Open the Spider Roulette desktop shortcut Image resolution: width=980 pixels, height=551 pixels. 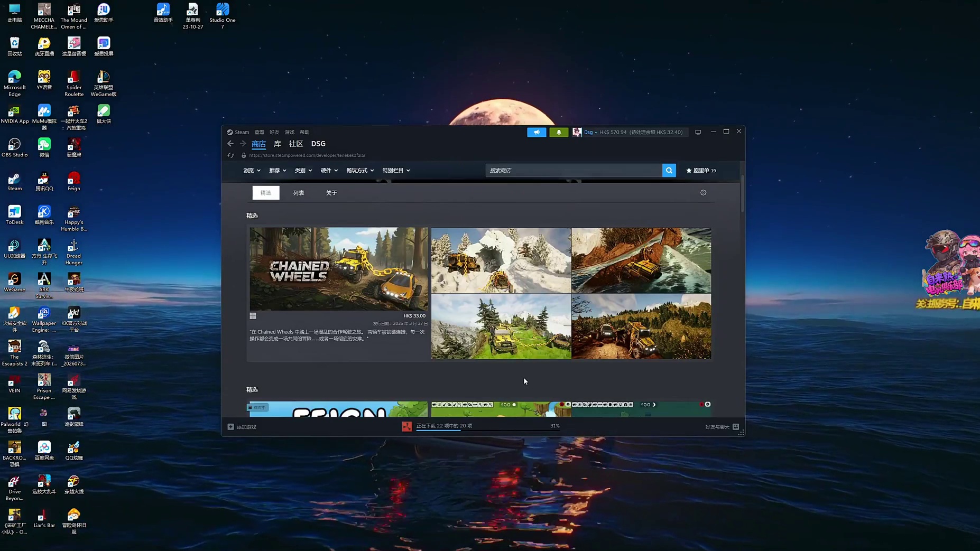click(74, 84)
